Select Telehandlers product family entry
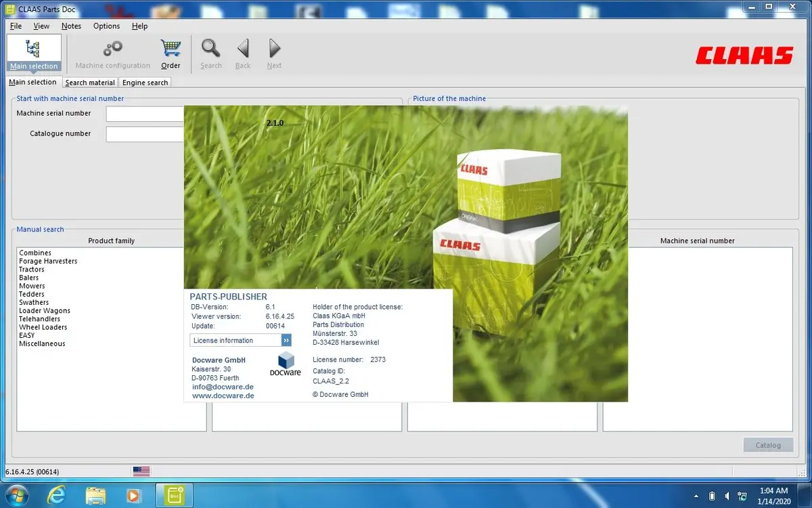 click(39, 318)
